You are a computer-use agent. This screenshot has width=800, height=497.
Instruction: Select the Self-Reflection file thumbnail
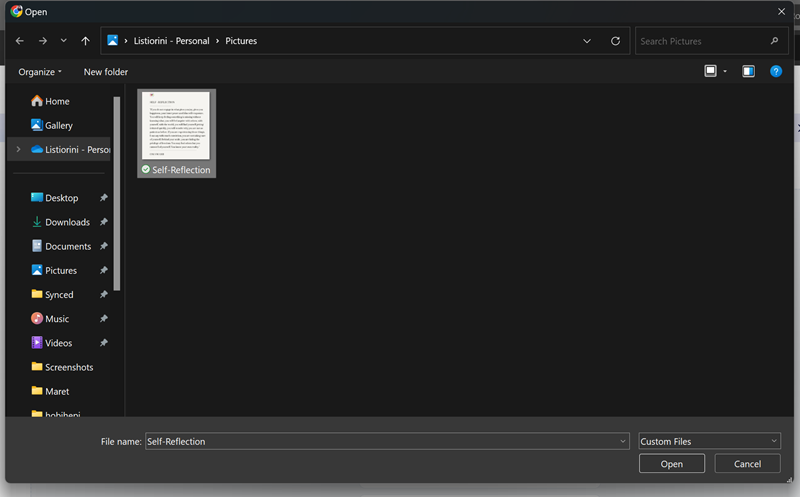tap(177, 134)
